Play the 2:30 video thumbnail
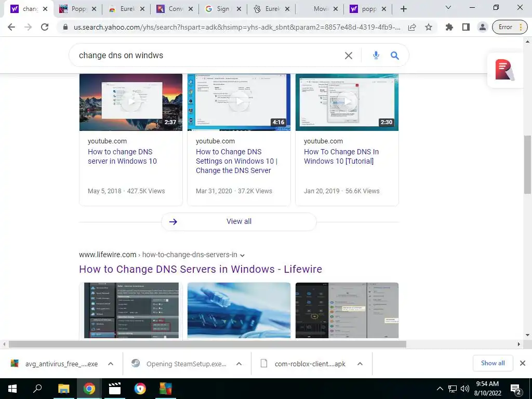532x399 pixels. click(x=347, y=102)
